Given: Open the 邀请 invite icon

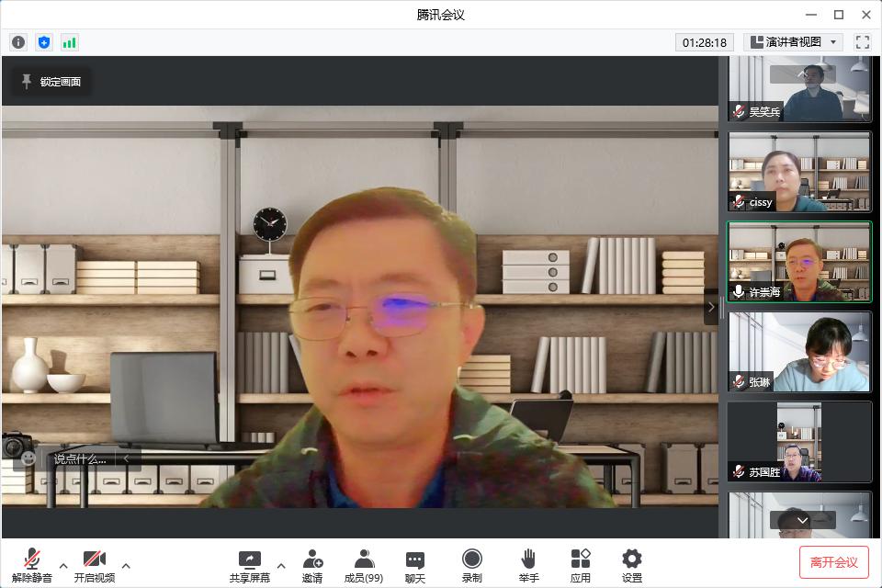Looking at the screenshot, I should coord(312,565).
